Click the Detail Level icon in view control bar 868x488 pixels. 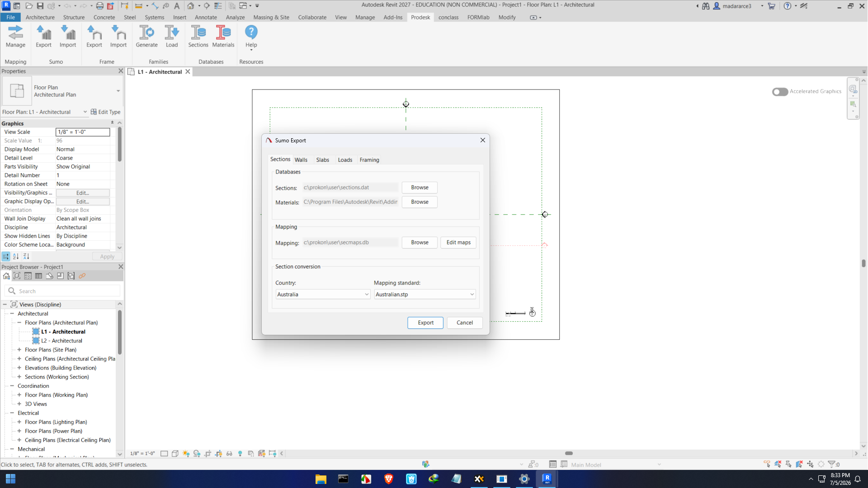[x=164, y=453]
